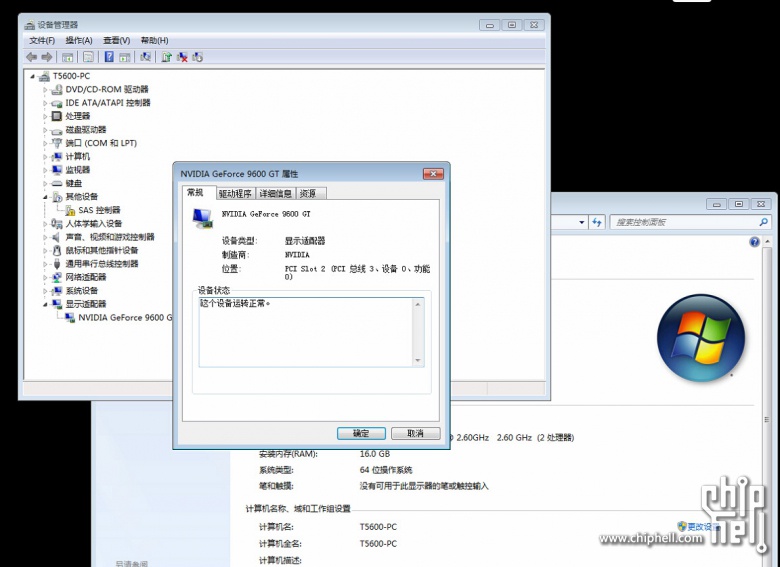Image resolution: width=780 pixels, height=567 pixels.
Task: Click the Update driver software toolbar icon
Action: [167, 57]
